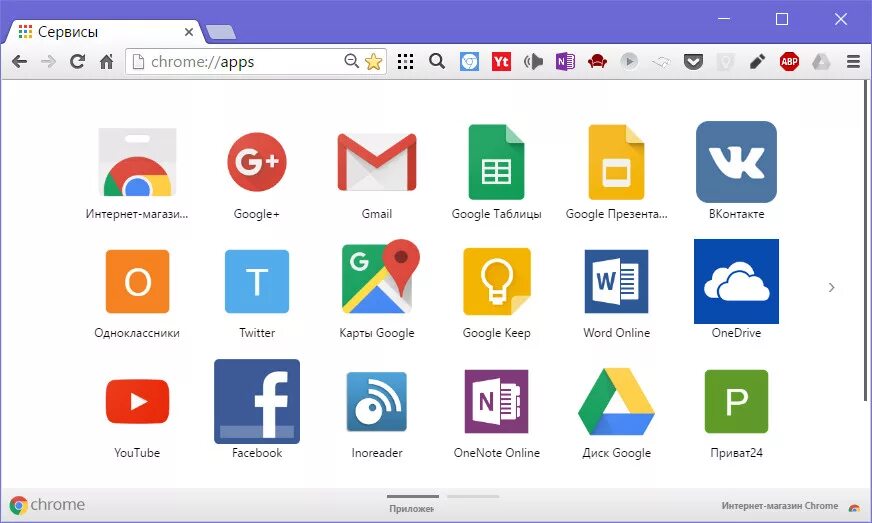872x523 pixels.
Task: Click the gray Google Drive extension icon
Action: click(x=821, y=61)
